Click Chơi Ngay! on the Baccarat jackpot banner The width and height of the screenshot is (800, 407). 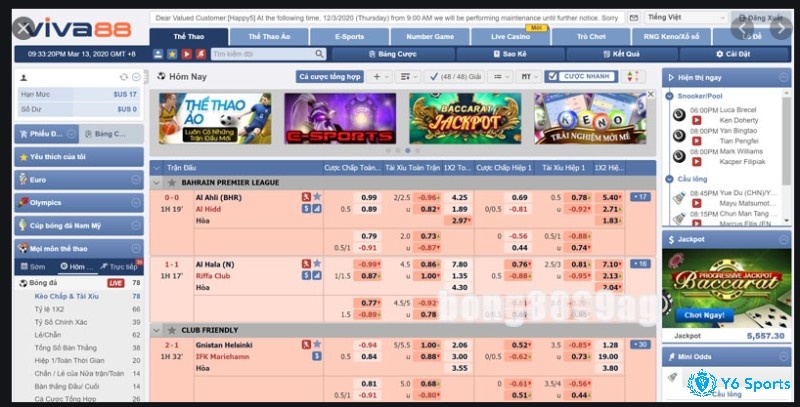704,315
